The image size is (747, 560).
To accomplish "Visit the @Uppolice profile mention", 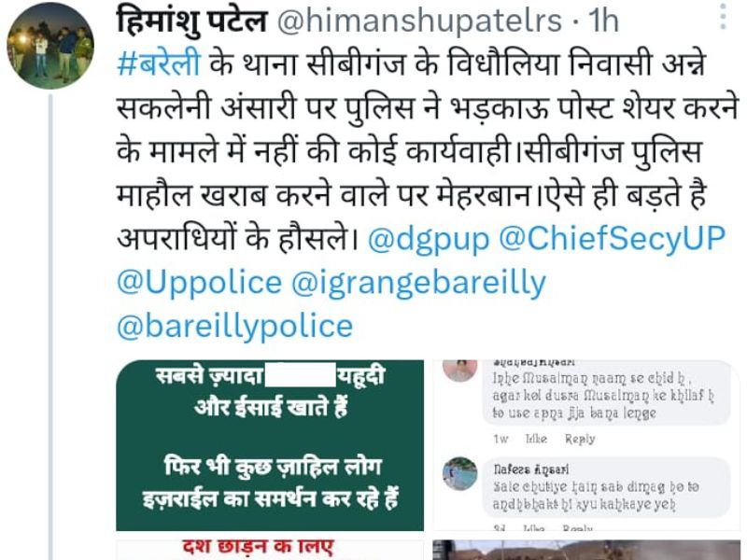I will pos(199,282).
